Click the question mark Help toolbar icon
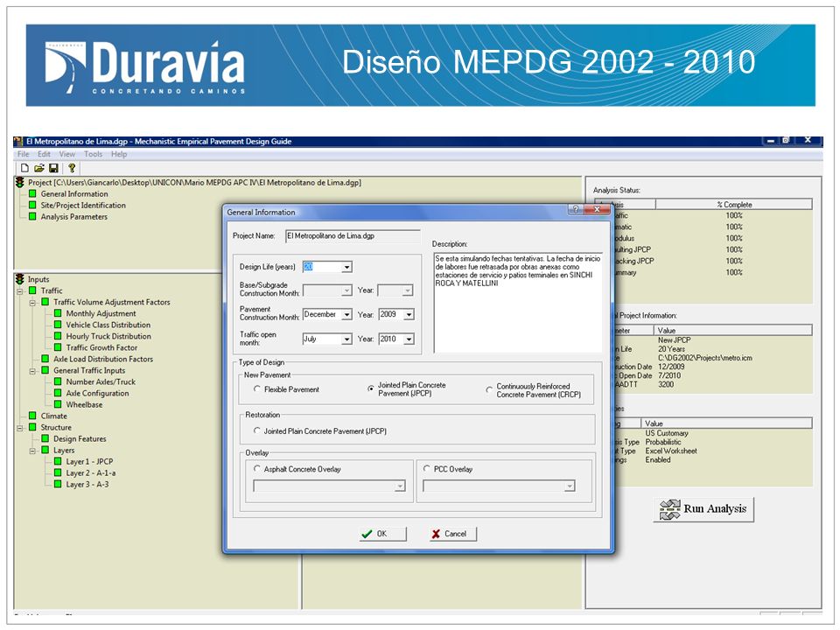The height and width of the screenshot is (630, 840). [71, 168]
